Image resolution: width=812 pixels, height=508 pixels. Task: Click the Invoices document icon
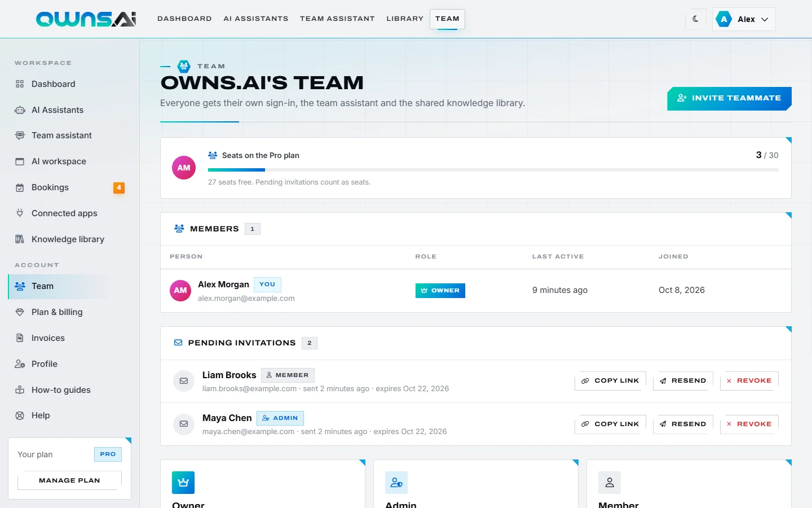pyautogui.click(x=20, y=338)
